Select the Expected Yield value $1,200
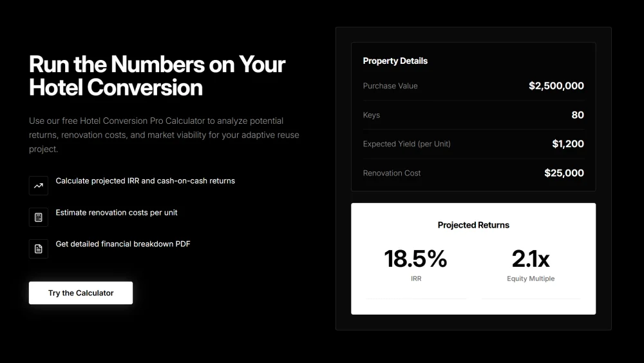The width and height of the screenshot is (644, 363). click(567, 144)
